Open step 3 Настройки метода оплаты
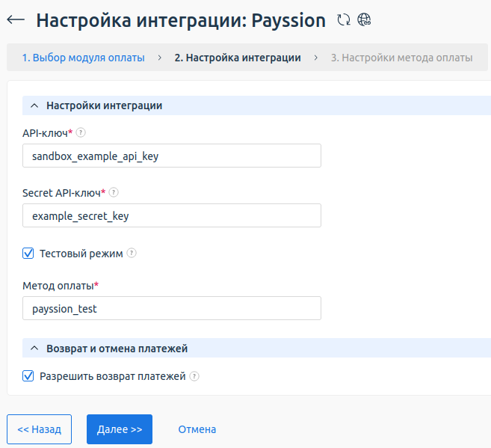This screenshot has width=491, height=448. click(401, 58)
